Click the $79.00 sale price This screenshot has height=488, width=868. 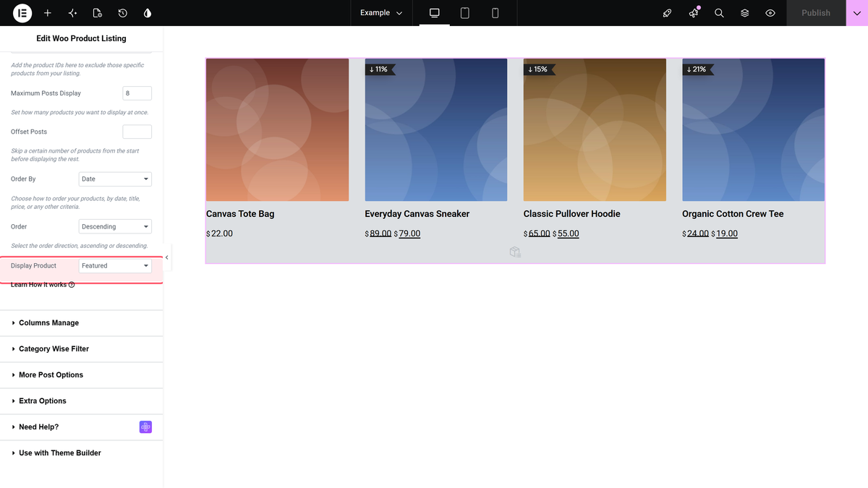407,234
